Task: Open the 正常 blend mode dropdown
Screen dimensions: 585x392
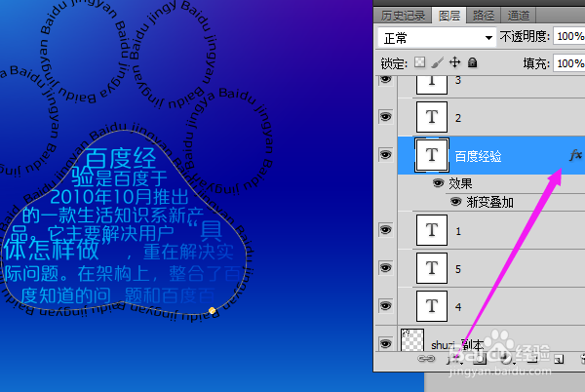Action: [x=437, y=38]
